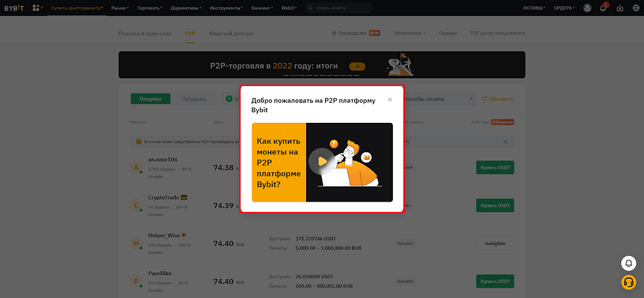644x298 pixels.
Task: Click the Мерчант column header
Action: point(138,122)
